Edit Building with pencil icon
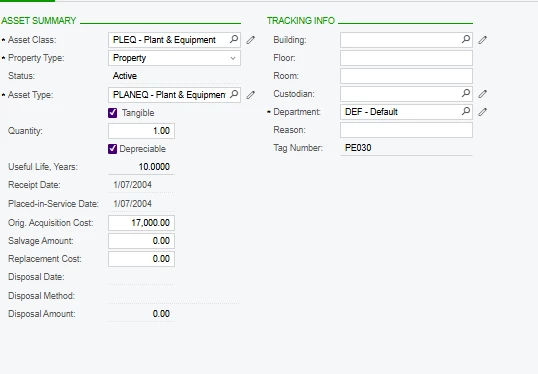This screenshot has height=374, width=538. [482, 40]
